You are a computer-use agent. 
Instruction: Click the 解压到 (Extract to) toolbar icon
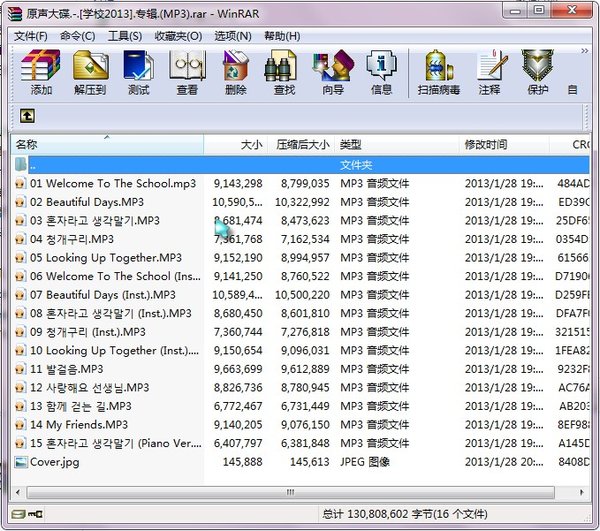[x=90, y=72]
